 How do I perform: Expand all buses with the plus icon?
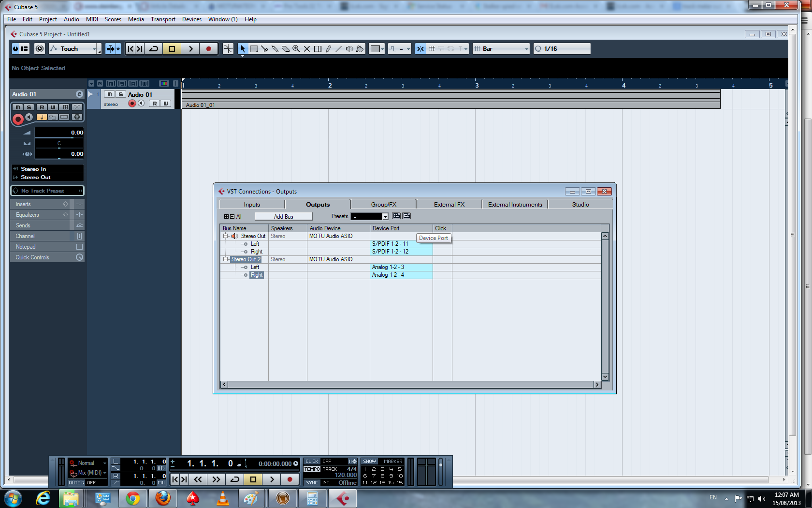pos(226,217)
